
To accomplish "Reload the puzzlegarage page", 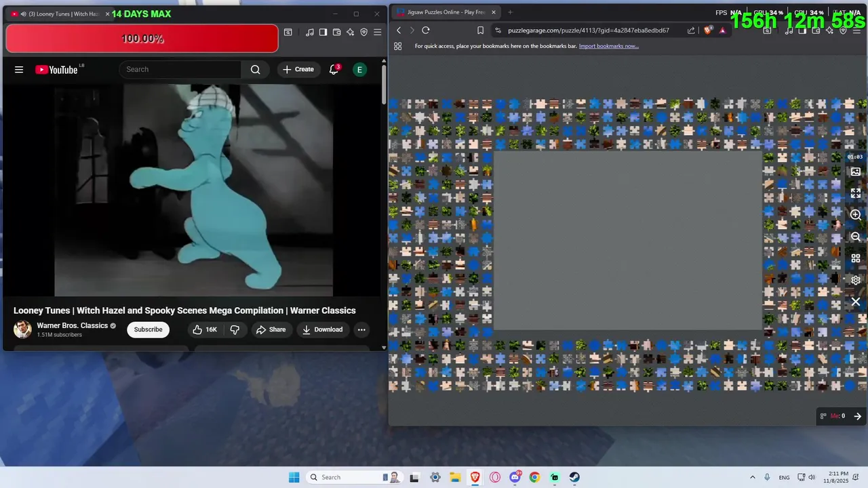I will point(426,30).
